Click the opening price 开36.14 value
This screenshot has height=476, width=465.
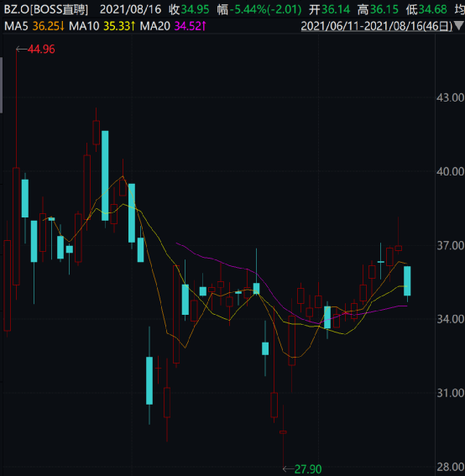coord(329,10)
